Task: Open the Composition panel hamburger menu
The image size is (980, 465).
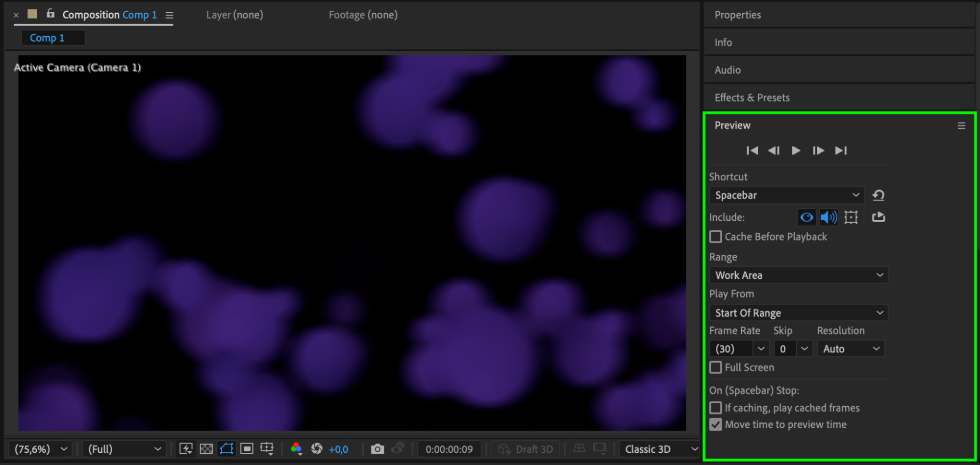Action: [169, 15]
